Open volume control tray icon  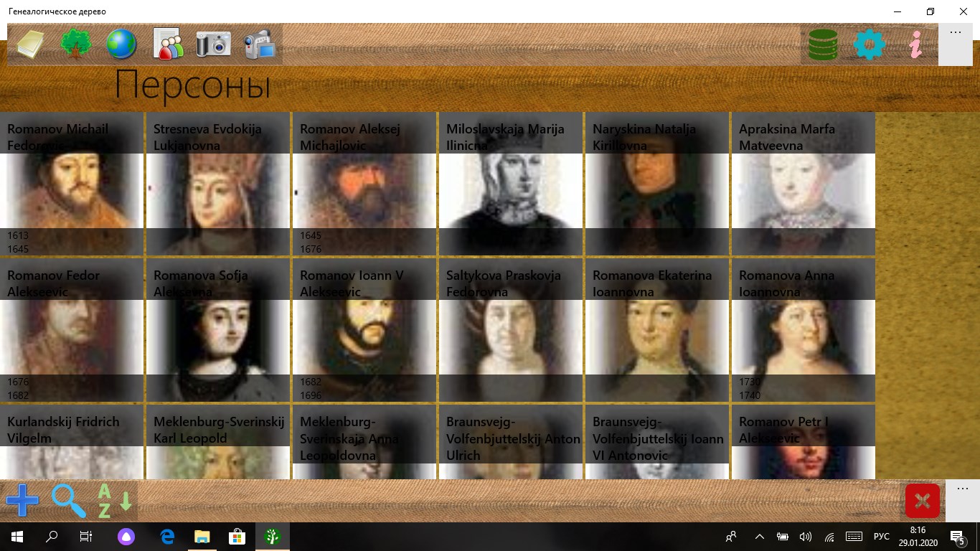pyautogui.click(x=806, y=537)
